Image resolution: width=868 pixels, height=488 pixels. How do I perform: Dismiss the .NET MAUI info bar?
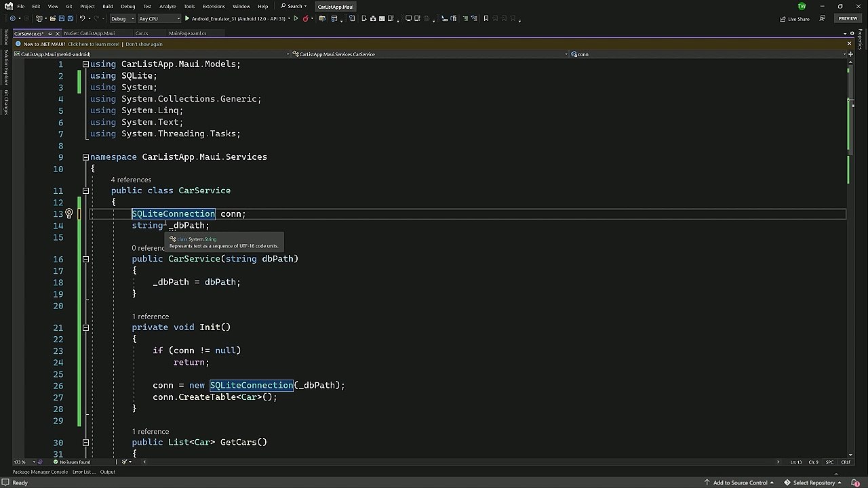tap(849, 43)
